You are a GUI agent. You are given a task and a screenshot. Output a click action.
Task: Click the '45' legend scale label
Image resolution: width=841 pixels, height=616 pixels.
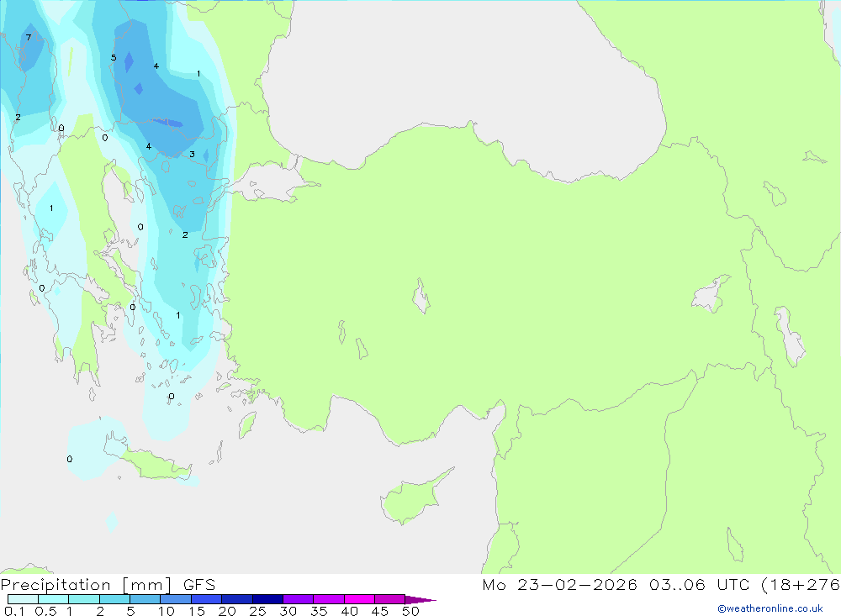(x=380, y=611)
